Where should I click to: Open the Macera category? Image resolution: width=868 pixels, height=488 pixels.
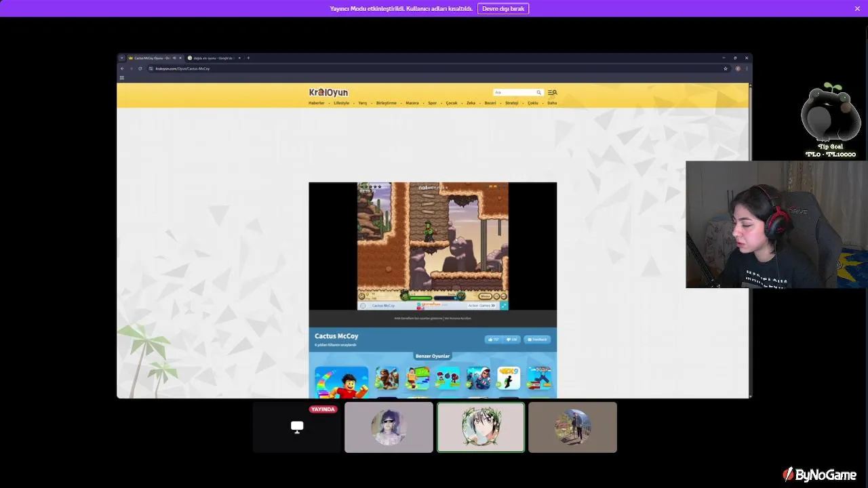412,103
